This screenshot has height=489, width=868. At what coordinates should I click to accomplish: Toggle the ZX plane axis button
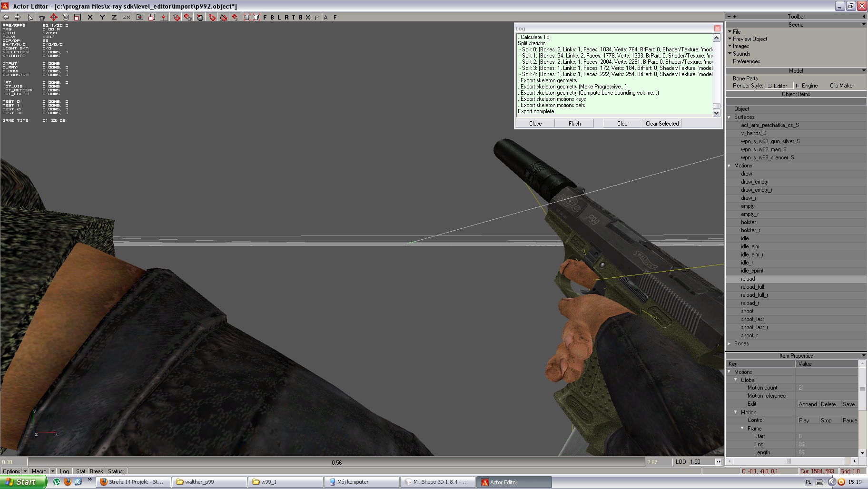[126, 17]
